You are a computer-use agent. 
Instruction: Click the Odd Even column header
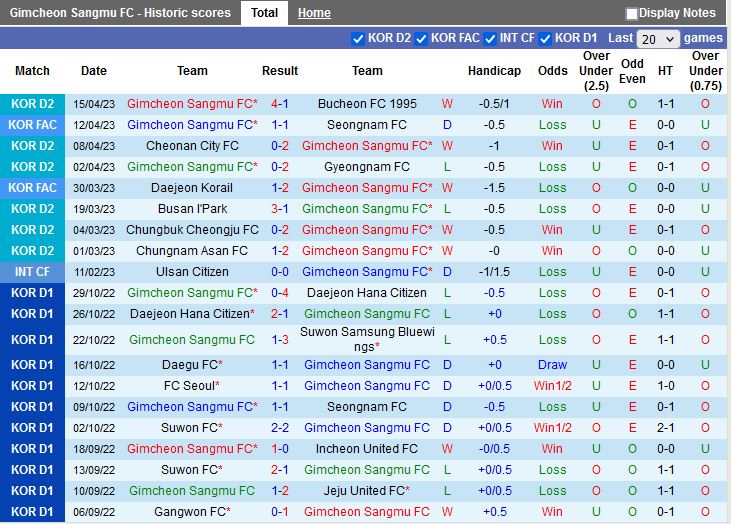[x=632, y=71]
